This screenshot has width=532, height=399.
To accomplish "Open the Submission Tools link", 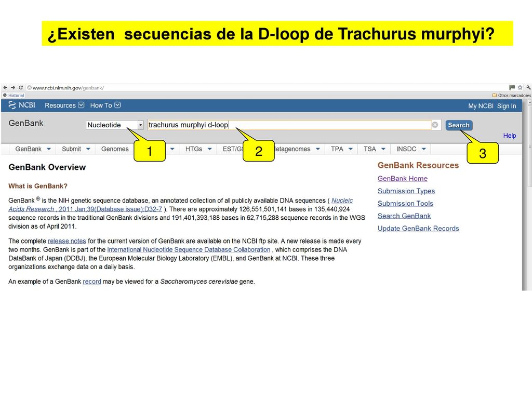I will tap(405, 204).
